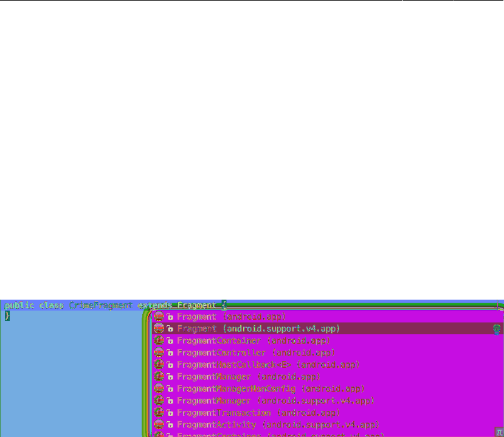Pick FragmentContainer (android.app) from completion list
The width and height of the screenshot is (504, 437).
[328, 340]
